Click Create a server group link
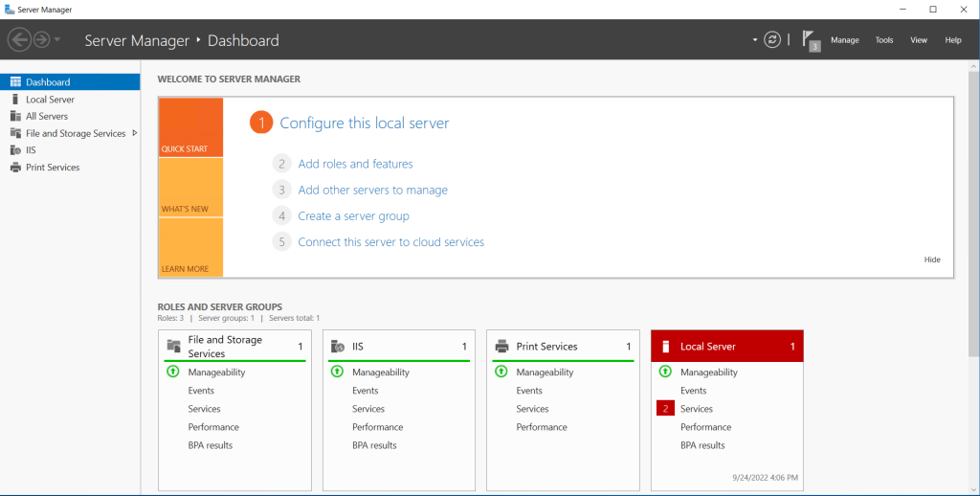Screen dimensions: 980x496 [353, 216]
